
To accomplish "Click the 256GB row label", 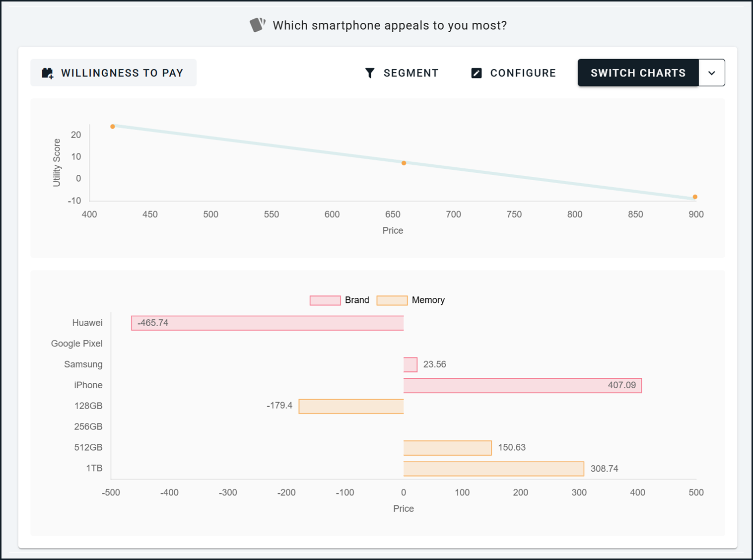I will (x=88, y=426).
